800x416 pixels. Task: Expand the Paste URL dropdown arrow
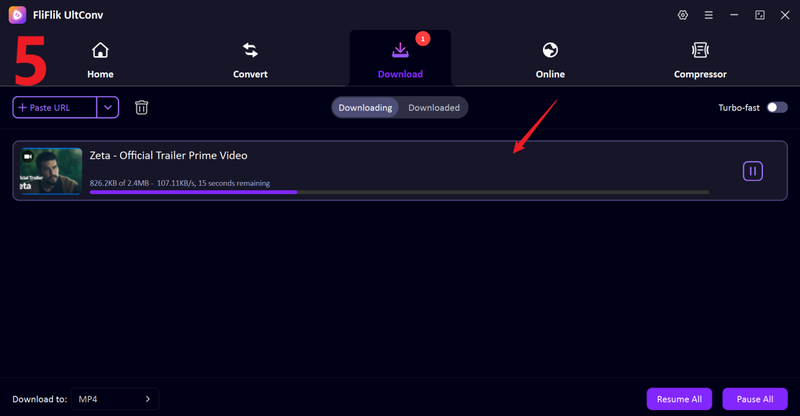coord(108,107)
